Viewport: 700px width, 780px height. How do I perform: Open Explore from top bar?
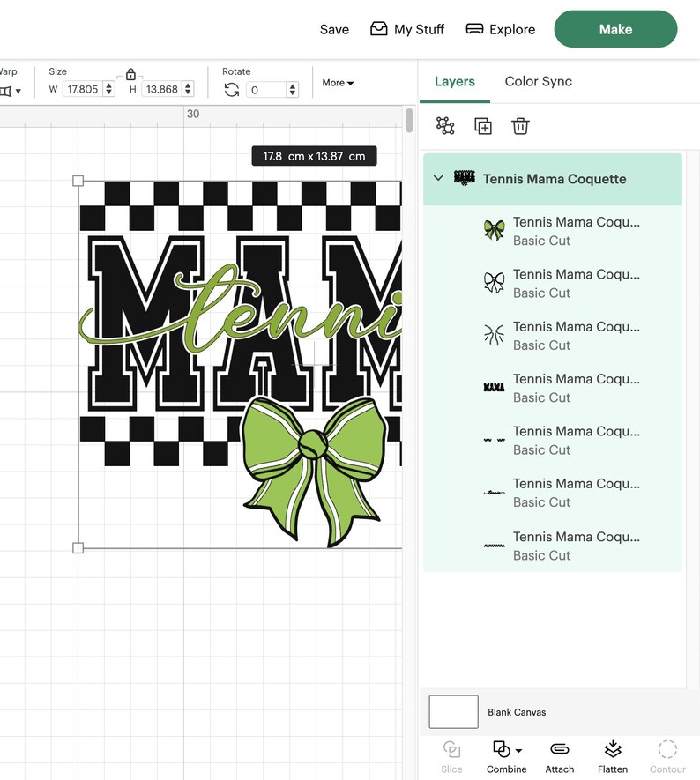pos(501,29)
